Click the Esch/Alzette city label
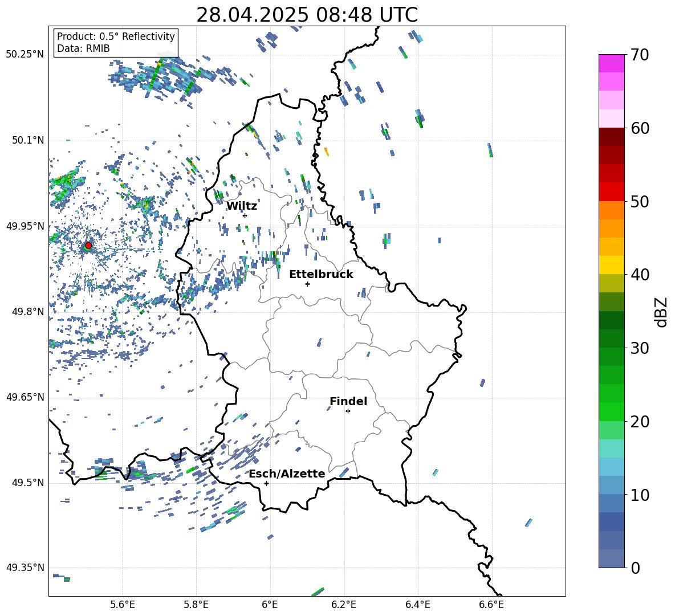Screen dimensions: 675x616 (287, 474)
